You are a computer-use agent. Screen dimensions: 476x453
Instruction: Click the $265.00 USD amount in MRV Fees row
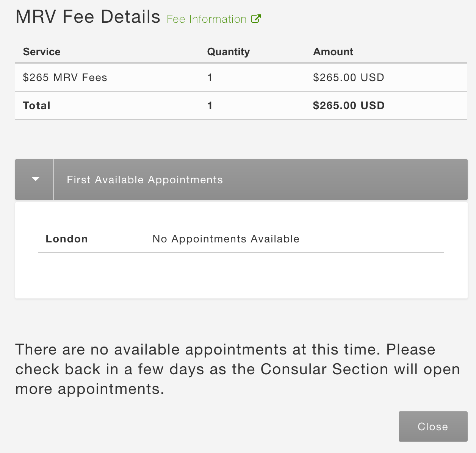click(x=348, y=78)
